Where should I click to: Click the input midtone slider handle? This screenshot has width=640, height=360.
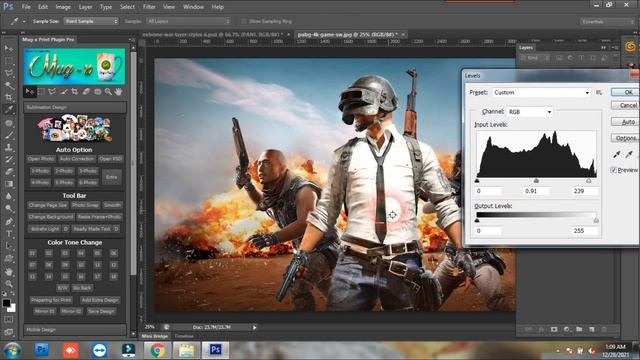click(536, 180)
